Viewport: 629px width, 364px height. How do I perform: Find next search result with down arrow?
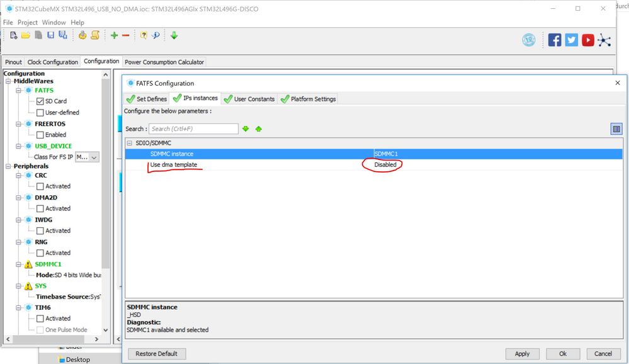(x=246, y=129)
